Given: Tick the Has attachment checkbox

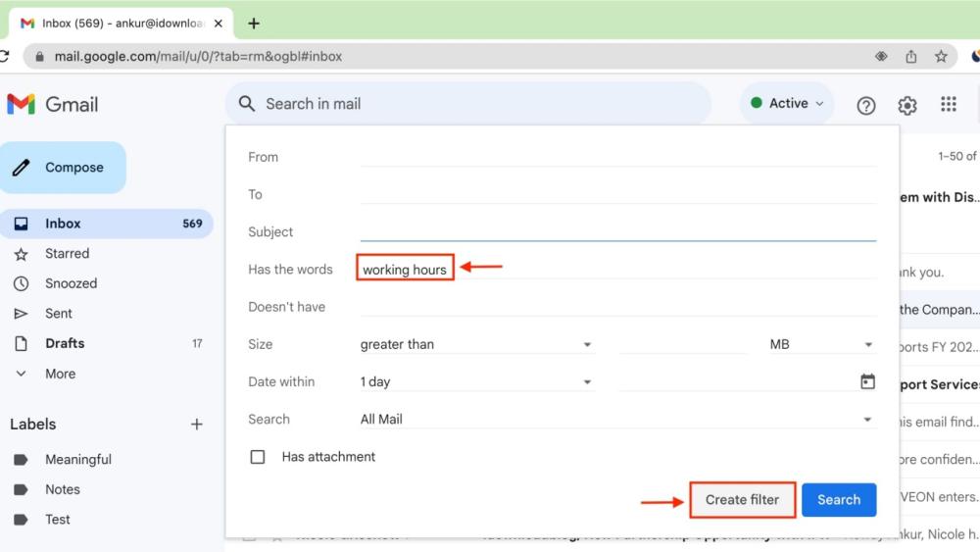Looking at the screenshot, I should coord(258,457).
